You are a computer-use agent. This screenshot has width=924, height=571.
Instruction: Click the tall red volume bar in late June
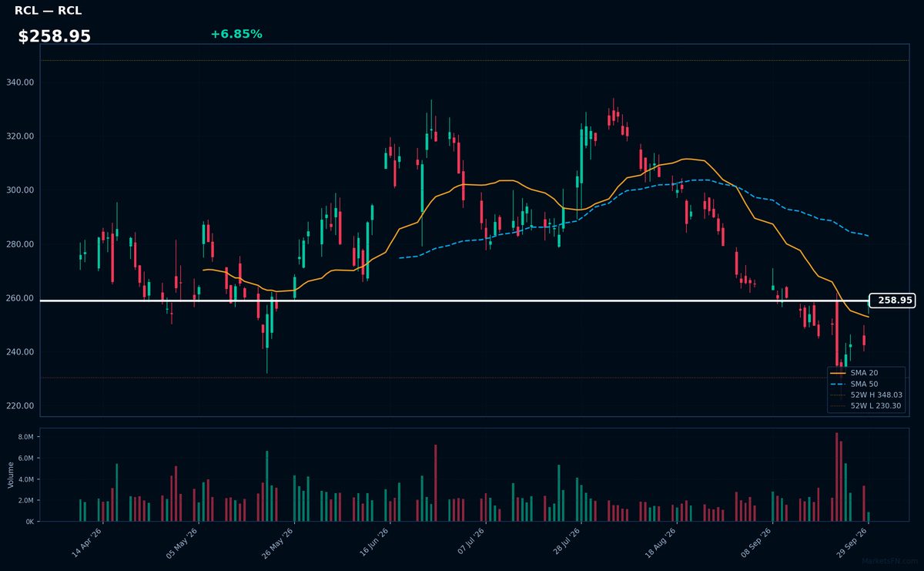[435, 483]
